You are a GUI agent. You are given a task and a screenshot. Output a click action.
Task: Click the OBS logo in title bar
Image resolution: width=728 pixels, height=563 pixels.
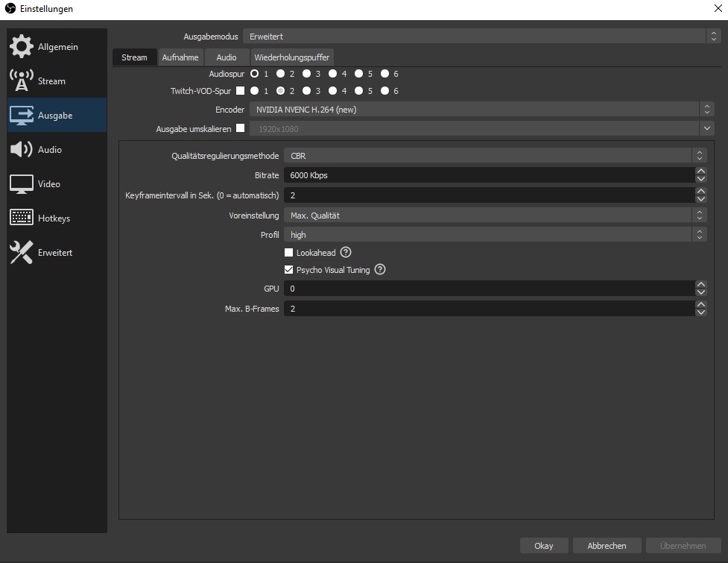tap(10, 9)
